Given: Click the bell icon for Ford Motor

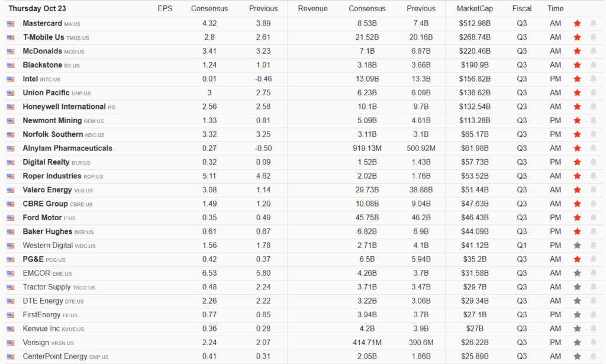Looking at the screenshot, I should (x=593, y=218).
